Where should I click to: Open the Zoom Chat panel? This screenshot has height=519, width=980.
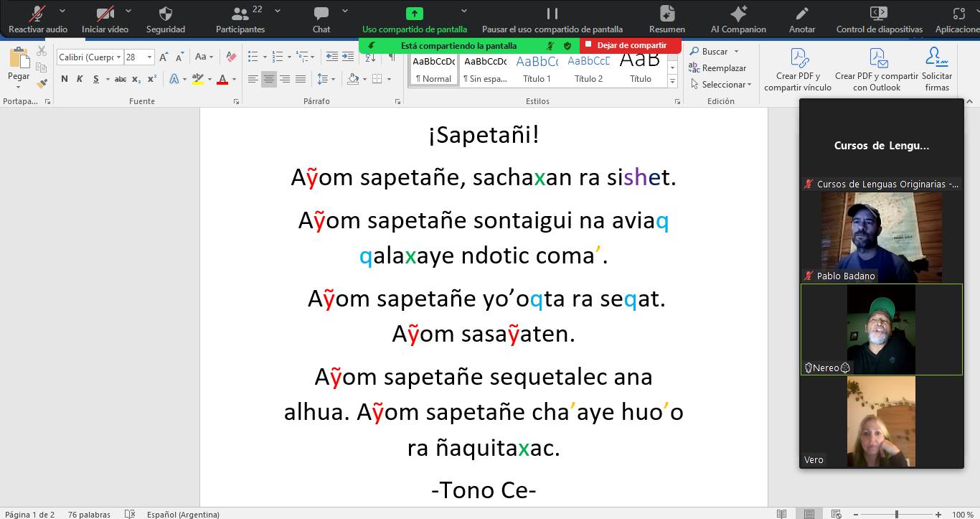click(x=321, y=19)
